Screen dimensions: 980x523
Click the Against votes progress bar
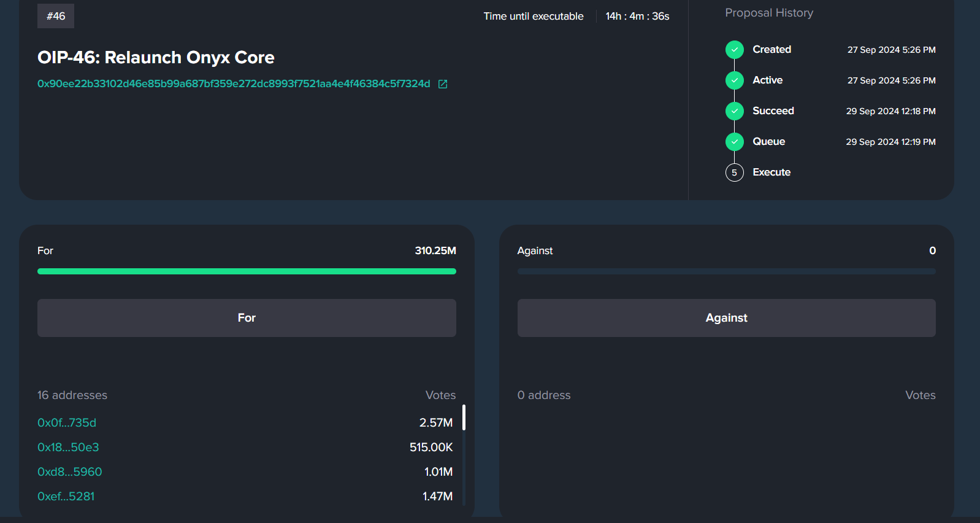point(726,271)
